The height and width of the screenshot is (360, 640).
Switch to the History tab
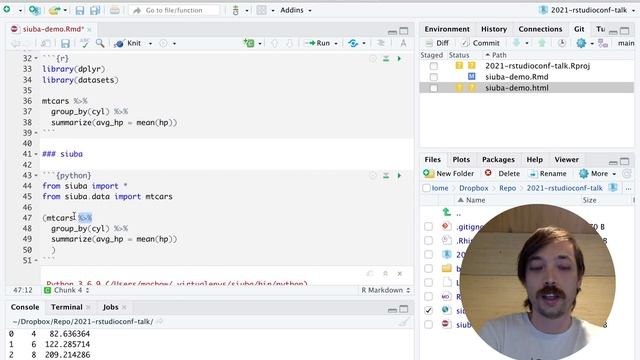(494, 29)
